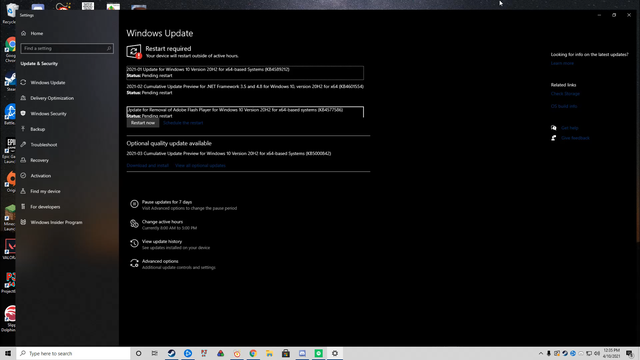This screenshot has width=640, height=360.
Task: Focus the Find a setting search box
Action: pos(67,48)
